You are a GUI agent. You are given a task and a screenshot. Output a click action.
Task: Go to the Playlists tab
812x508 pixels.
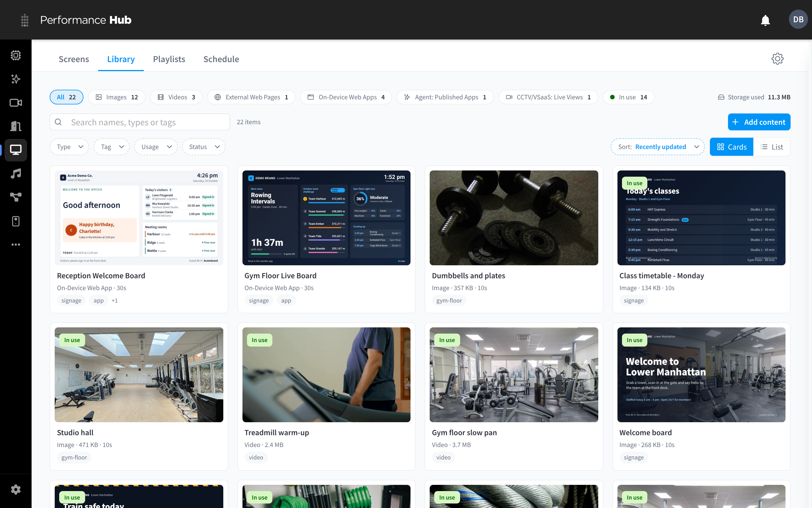click(169, 59)
